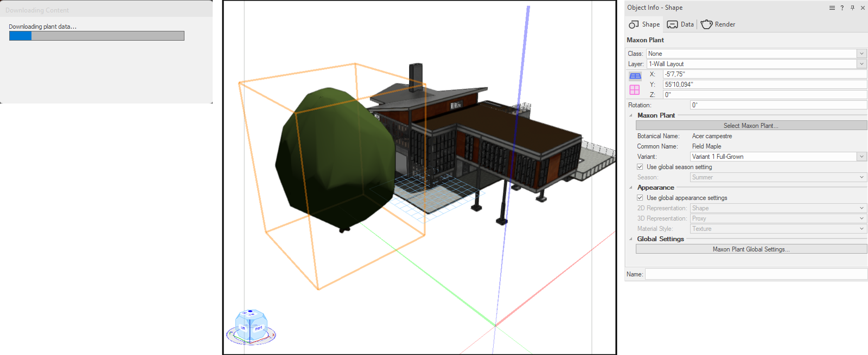
Task: Open the Season dropdown showing Summer
Action: tap(778, 177)
